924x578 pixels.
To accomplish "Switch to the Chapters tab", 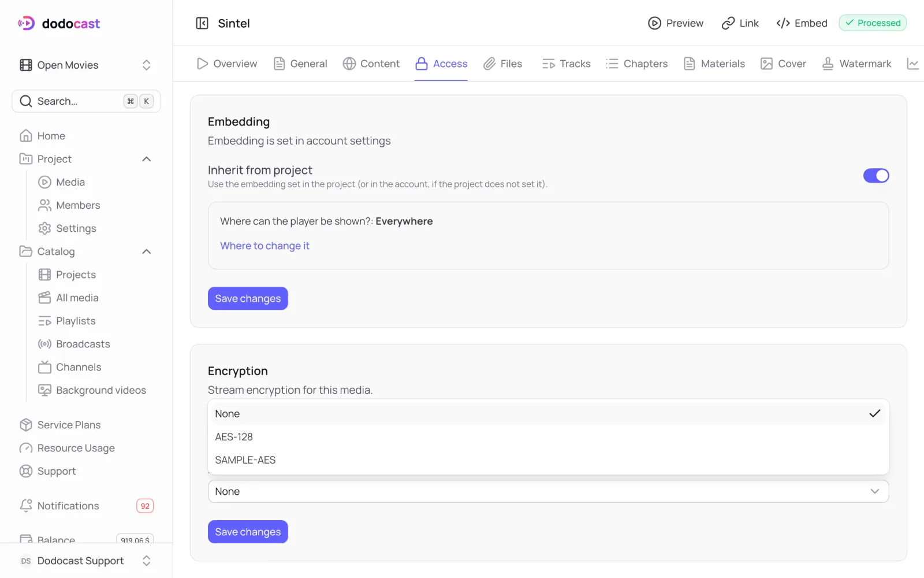I will coord(637,64).
